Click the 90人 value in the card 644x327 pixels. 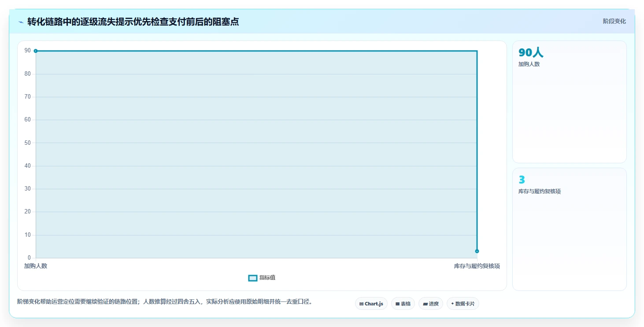coord(531,53)
